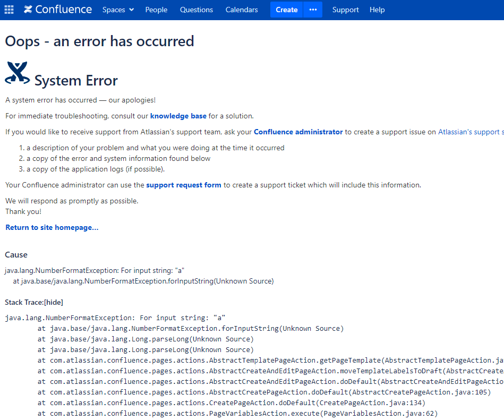This screenshot has width=504, height=420.
Task: Click the Create button
Action: 286,10
